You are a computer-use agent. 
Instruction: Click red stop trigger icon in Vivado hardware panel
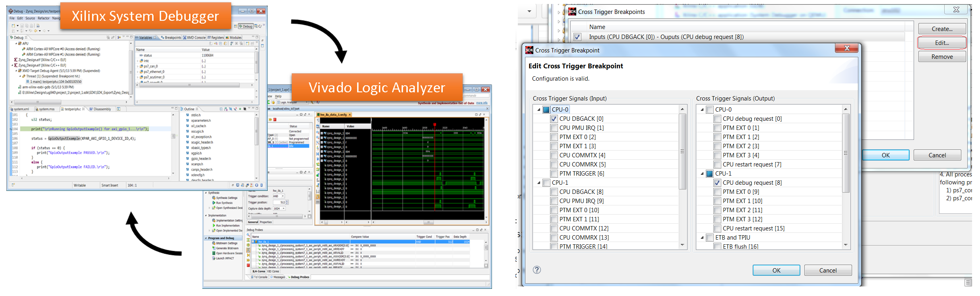pos(275,120)
